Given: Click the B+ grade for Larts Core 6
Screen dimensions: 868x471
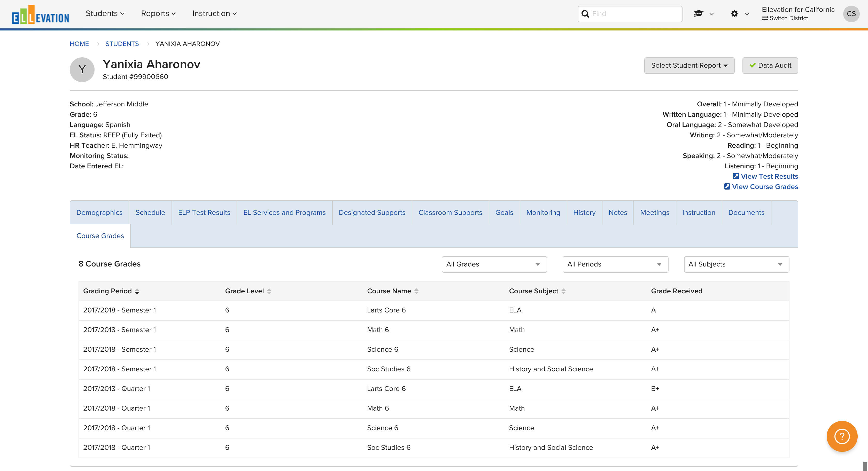Looking at the screenshot, I should coord(655,389).
